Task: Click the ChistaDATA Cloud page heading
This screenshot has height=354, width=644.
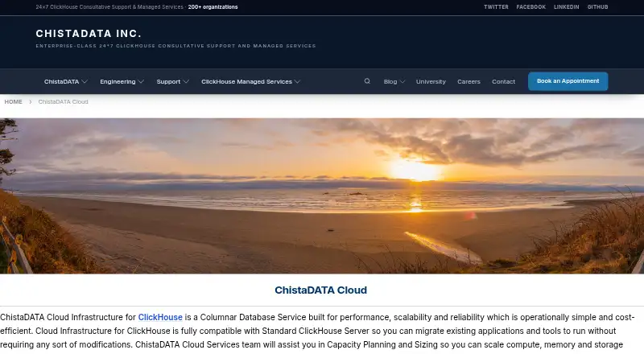Action: tap(320, 290)
